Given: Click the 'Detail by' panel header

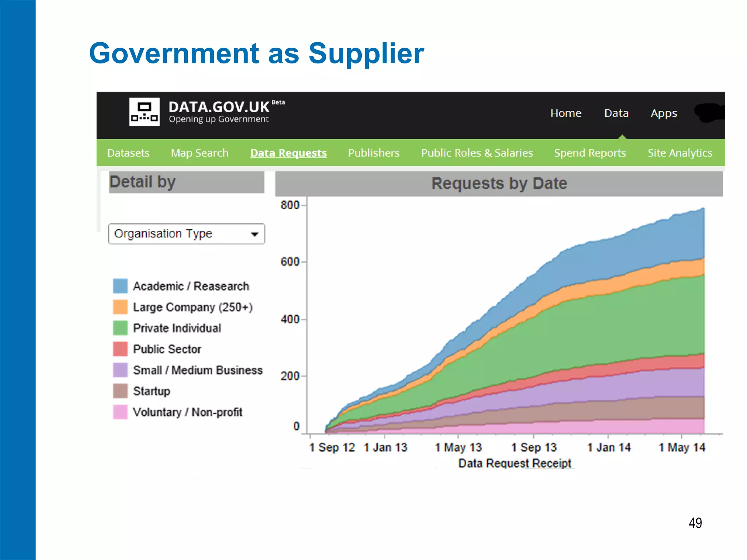Looking at the screenshot, I should click(186, 182).
